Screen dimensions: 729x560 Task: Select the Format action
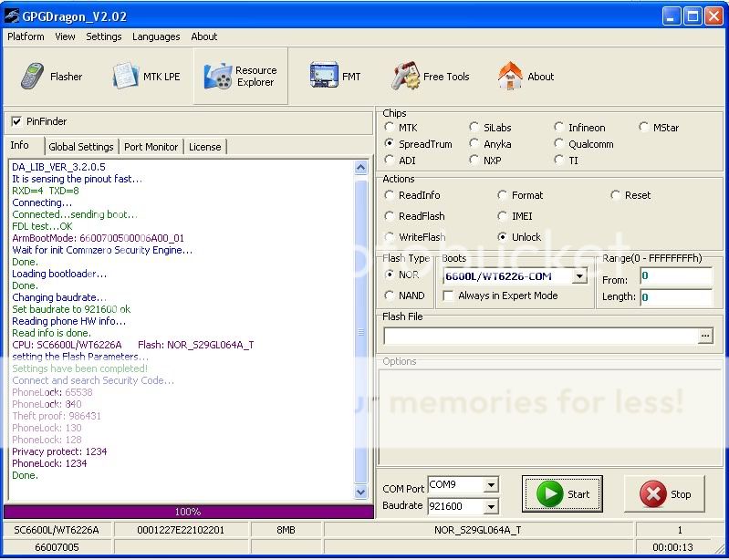502,195
